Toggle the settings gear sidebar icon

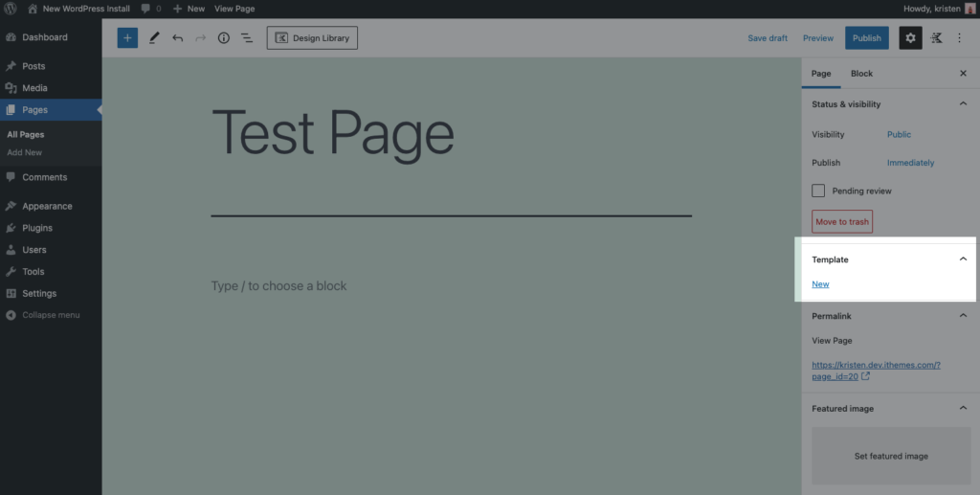tap(910, 38)
